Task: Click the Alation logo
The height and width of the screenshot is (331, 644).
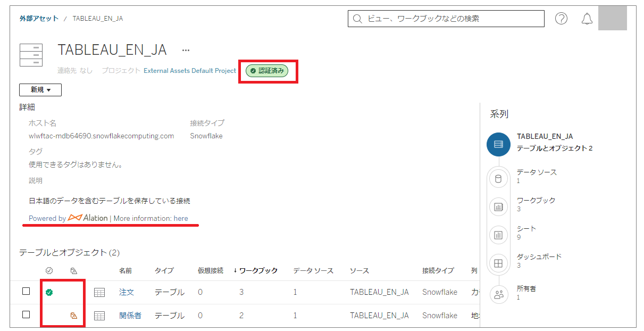Action: pos(88,218)
